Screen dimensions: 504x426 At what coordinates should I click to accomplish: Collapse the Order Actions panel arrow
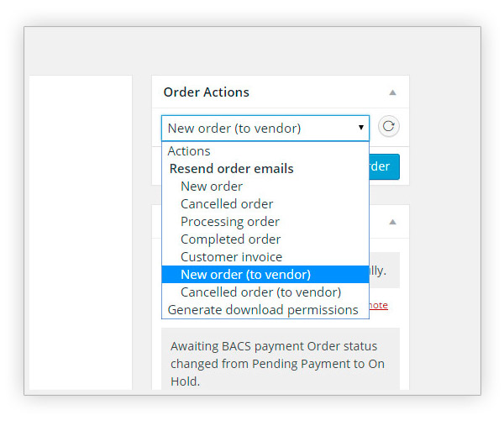pos(392,92)
